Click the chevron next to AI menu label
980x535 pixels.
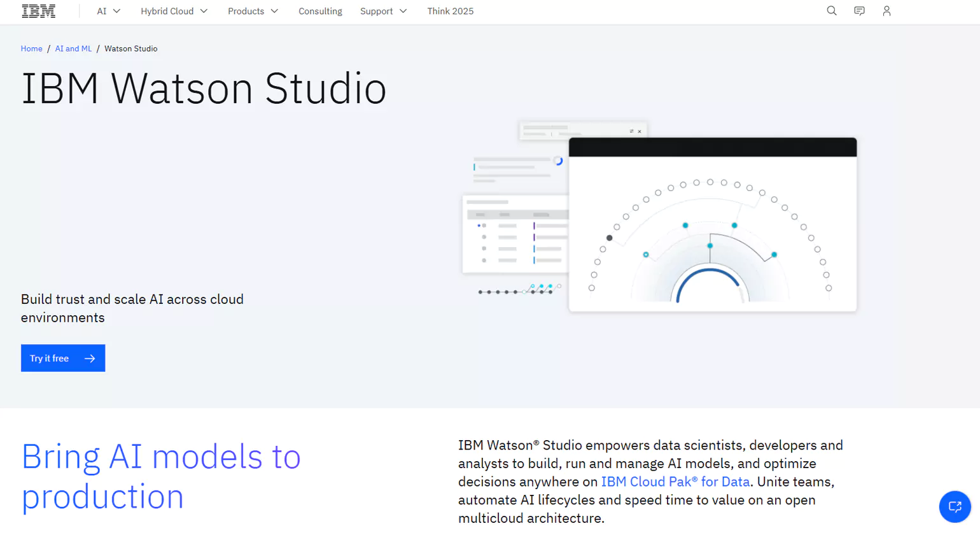tap(117, 11)
